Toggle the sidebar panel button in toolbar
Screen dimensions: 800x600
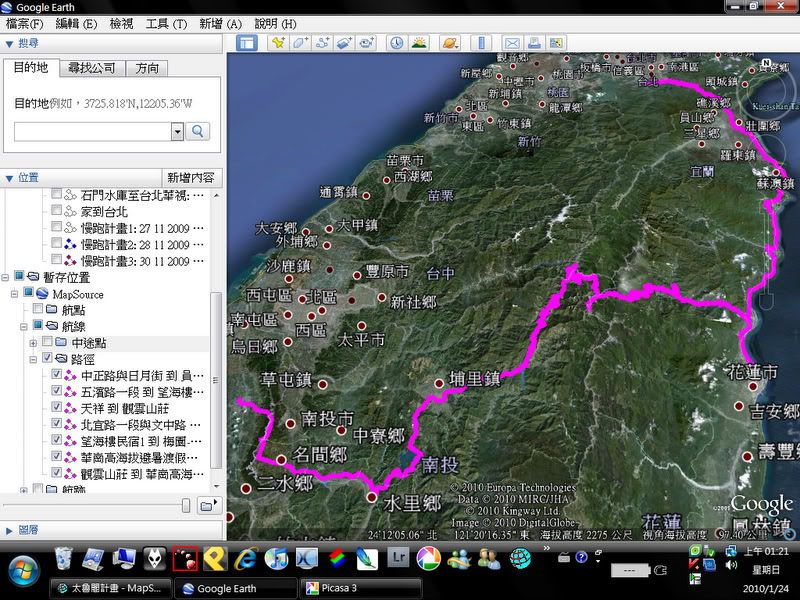[246, 43]
